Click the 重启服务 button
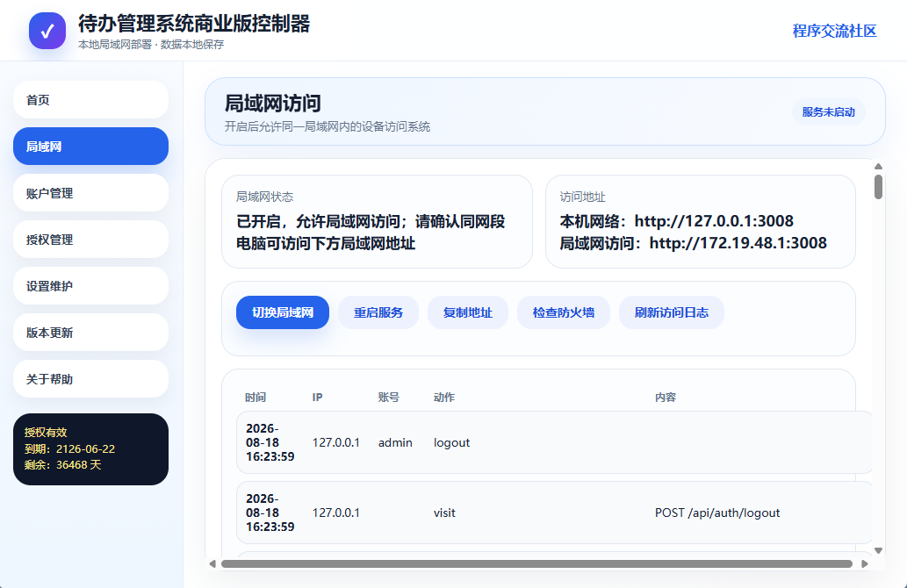The height and width of the screenshot is (588, 907). (378, 312)
